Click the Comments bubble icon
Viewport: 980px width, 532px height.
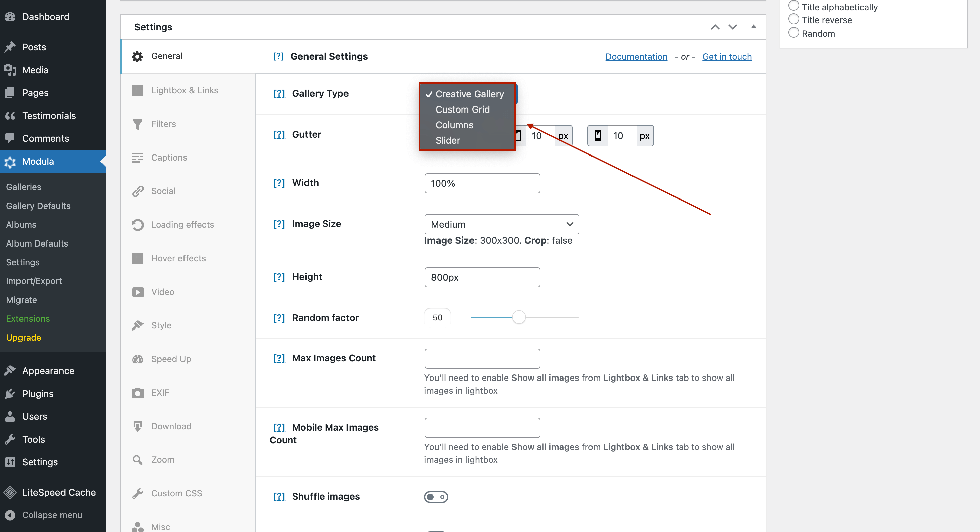click(x=10, y=138)
